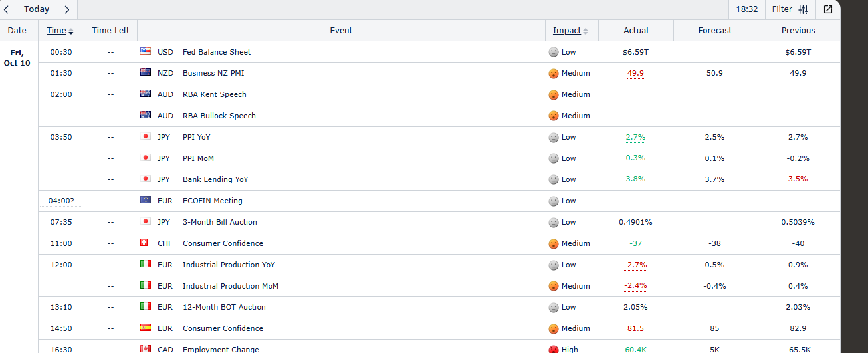868x353 pixels.
Task: Click the NZD flag icon
Action: click(146, 73)
